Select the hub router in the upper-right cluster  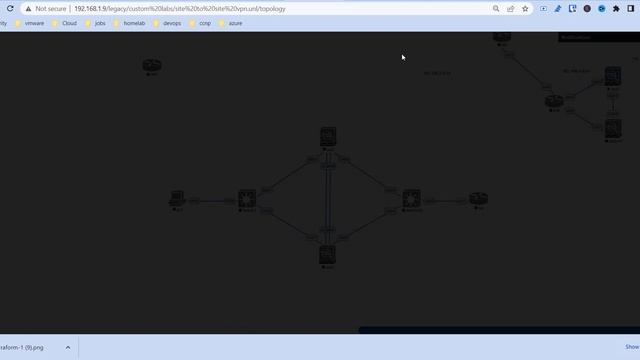[554, 101]
